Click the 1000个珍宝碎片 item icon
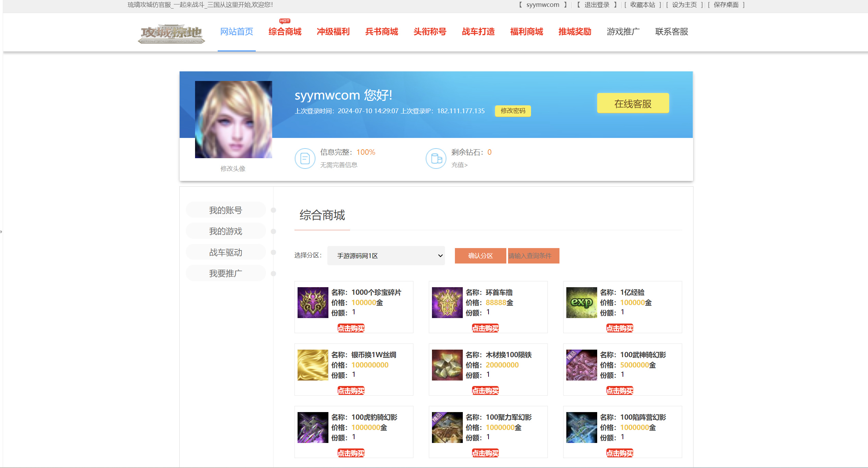868x468 pixels. click(x=313, y=303)
